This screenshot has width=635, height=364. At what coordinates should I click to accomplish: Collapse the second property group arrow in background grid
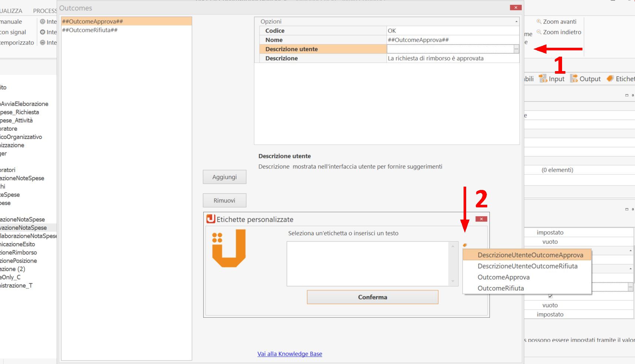(x=631, y=268)
